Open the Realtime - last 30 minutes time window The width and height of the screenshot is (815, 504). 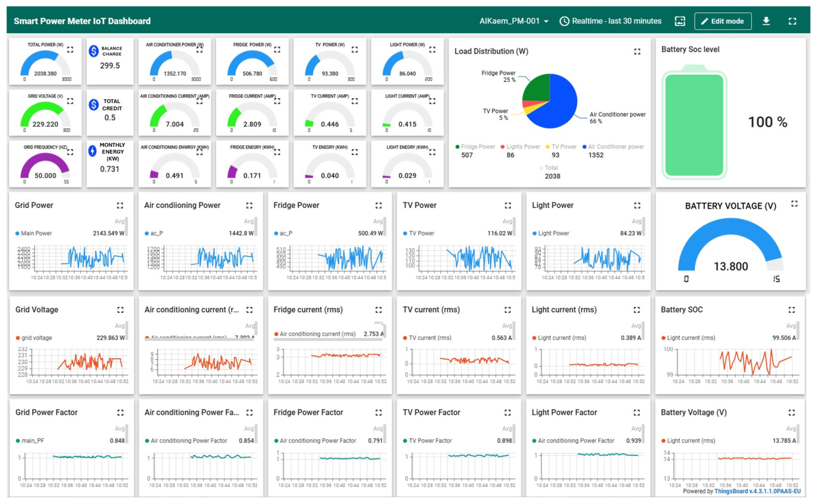611,21
